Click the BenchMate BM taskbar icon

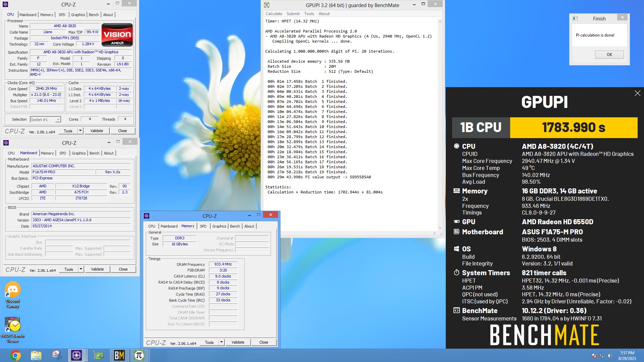click(119, 355)
